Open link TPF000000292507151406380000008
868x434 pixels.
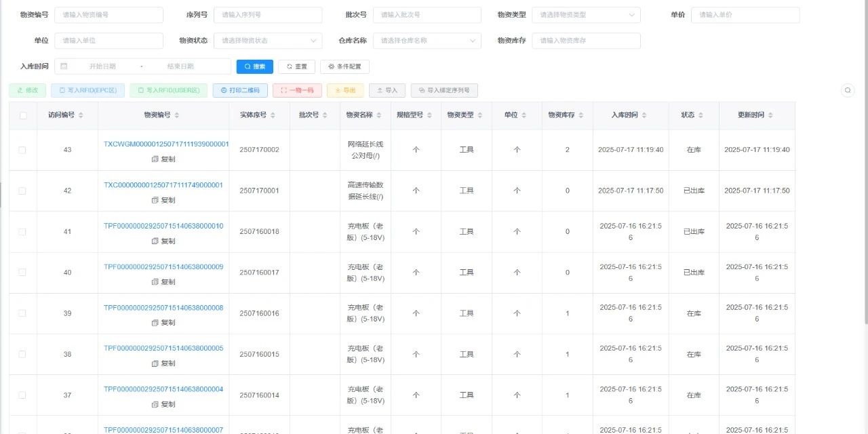tap(163, 308)
